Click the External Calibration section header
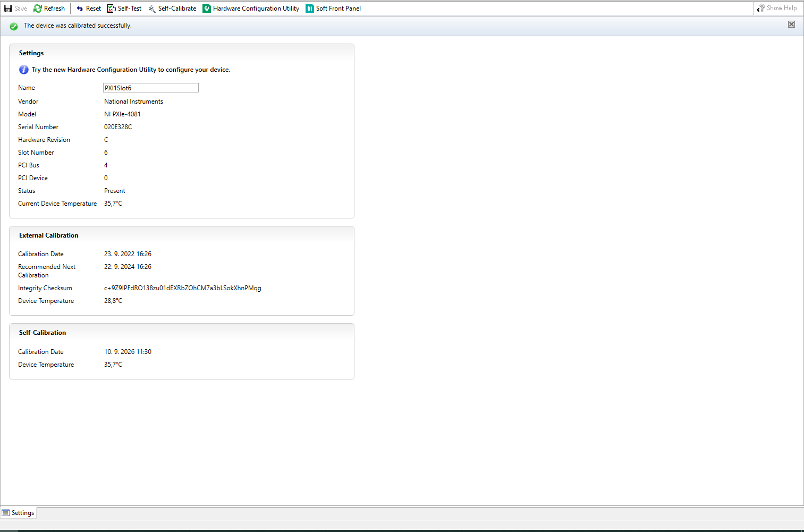Image resolution: width=804 pixels, height=532 pixels. [x=49, y=235]
